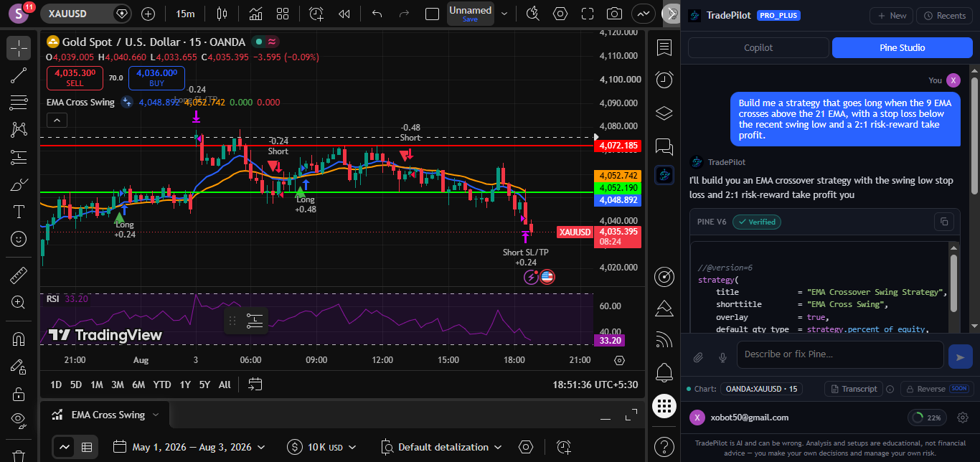The image size is (980, 462).
Task: Open XAUUSD symbol search box
Action: click(85, 14)
